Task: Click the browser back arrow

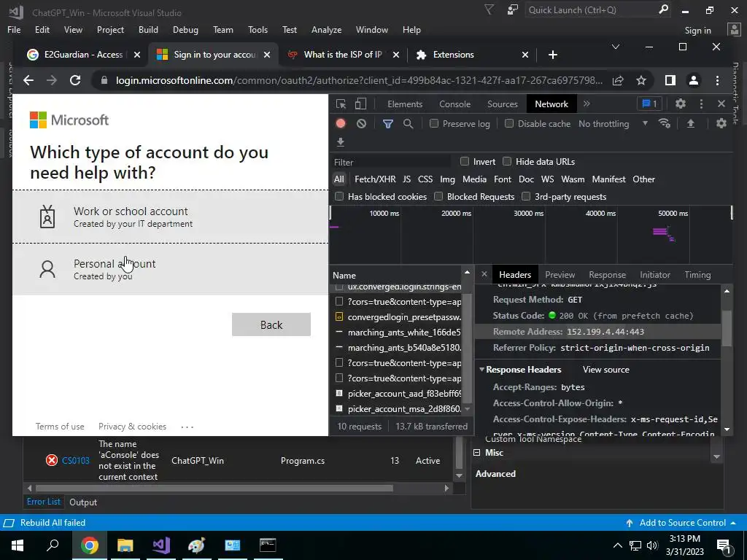Action: click(28, 80)
